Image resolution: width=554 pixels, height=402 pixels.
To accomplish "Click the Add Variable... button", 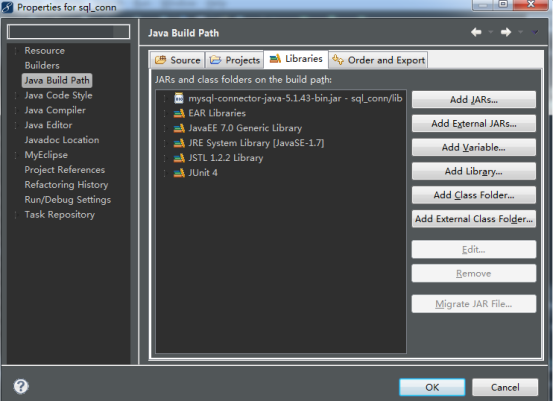I will 473,147.
